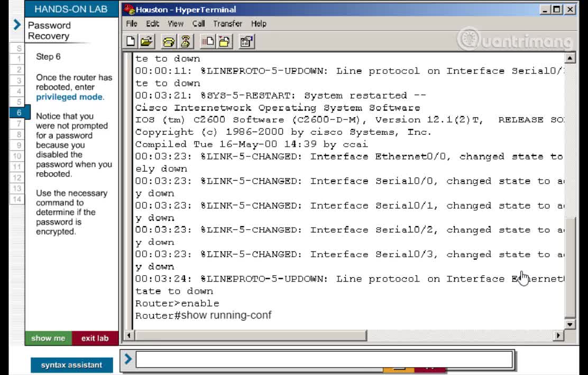The width and height of the screenshot is (588, 375).
Task: Go to lab step S
Action: 17,48
